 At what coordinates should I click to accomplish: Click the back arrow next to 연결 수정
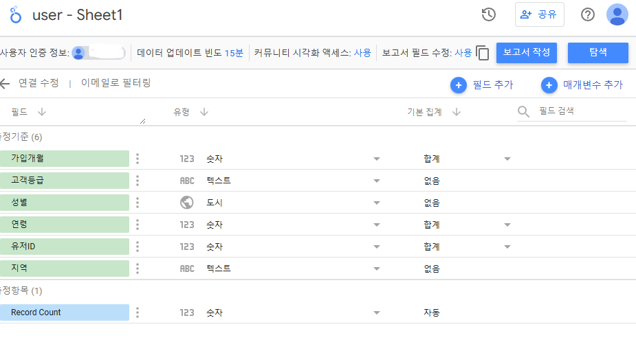(x=4, y=84)
